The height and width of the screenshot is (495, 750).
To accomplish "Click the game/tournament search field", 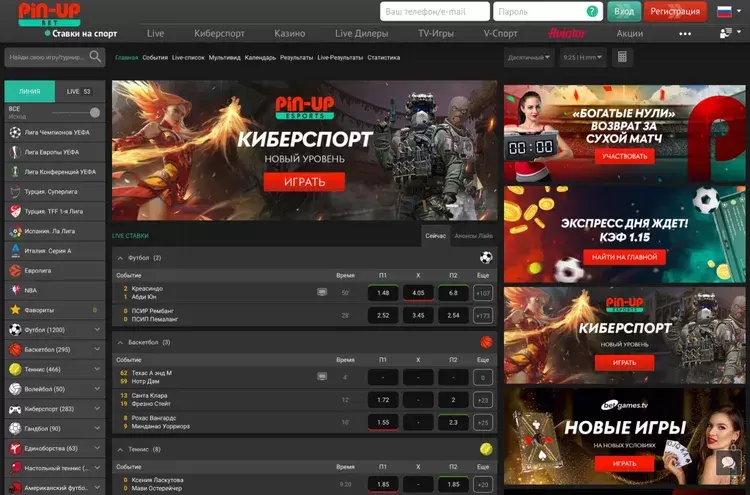I will click(55, 57).
